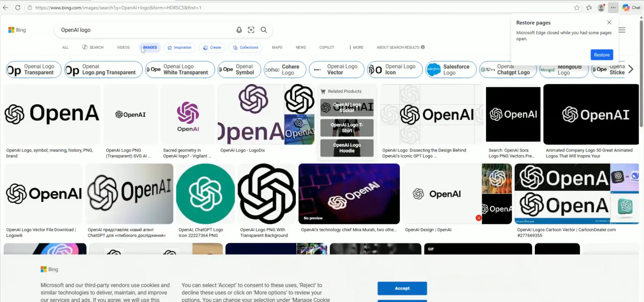
Task: Click the microphone voice search icon
Action: tap(239, 30)
